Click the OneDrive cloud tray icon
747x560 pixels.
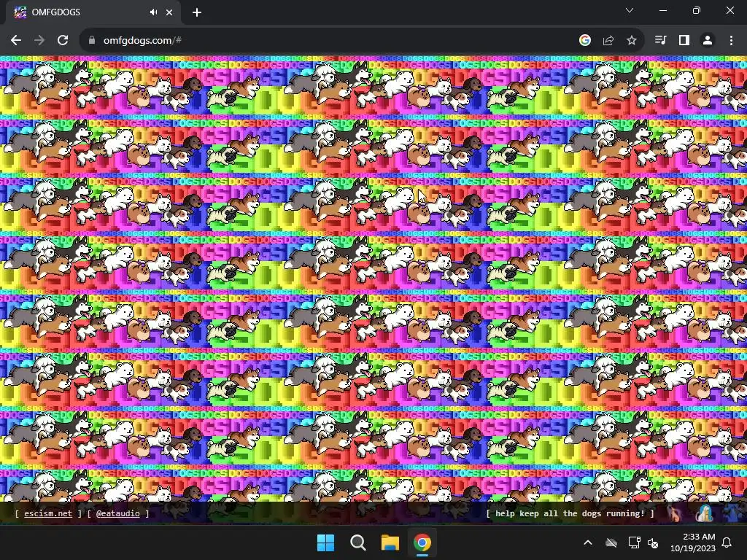tap(611, 542)
